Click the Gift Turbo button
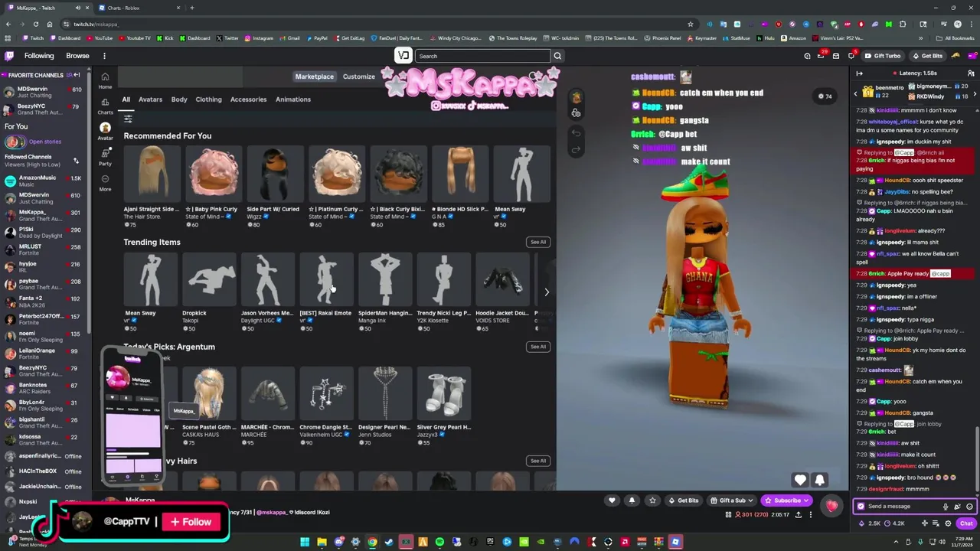Viewport: 980px width, 551px height. pos(883,56)
